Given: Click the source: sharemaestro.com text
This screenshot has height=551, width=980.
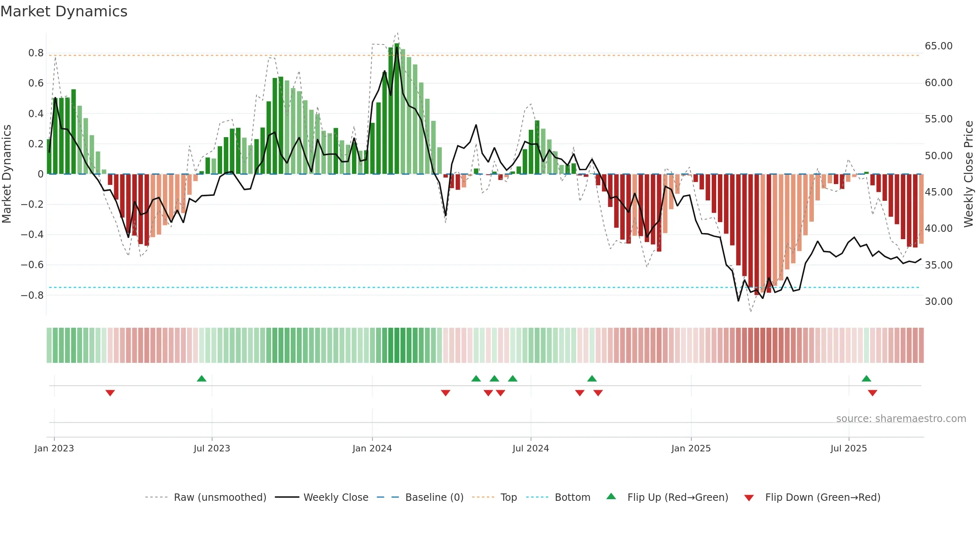Looking at the screenshot, I should point(901,418).
